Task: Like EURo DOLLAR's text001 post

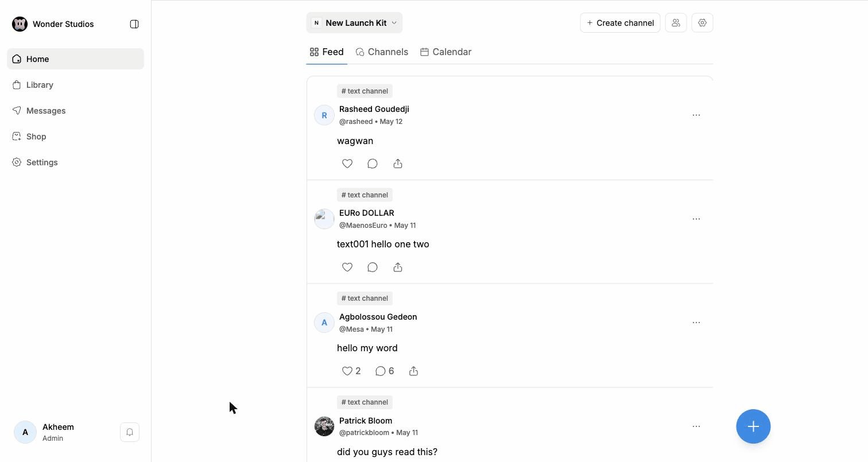Action: click(x=347, y=267)
